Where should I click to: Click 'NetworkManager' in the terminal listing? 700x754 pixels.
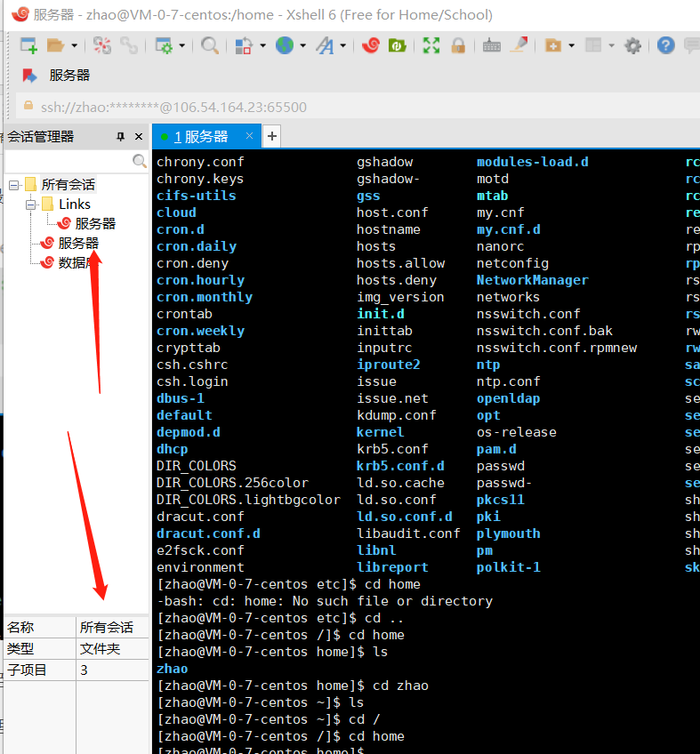pos(533,280)
